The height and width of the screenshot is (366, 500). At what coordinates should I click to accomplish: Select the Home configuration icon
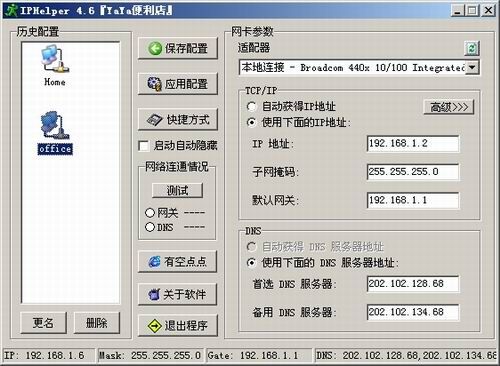pyautogui.click(x=55, y=60)
